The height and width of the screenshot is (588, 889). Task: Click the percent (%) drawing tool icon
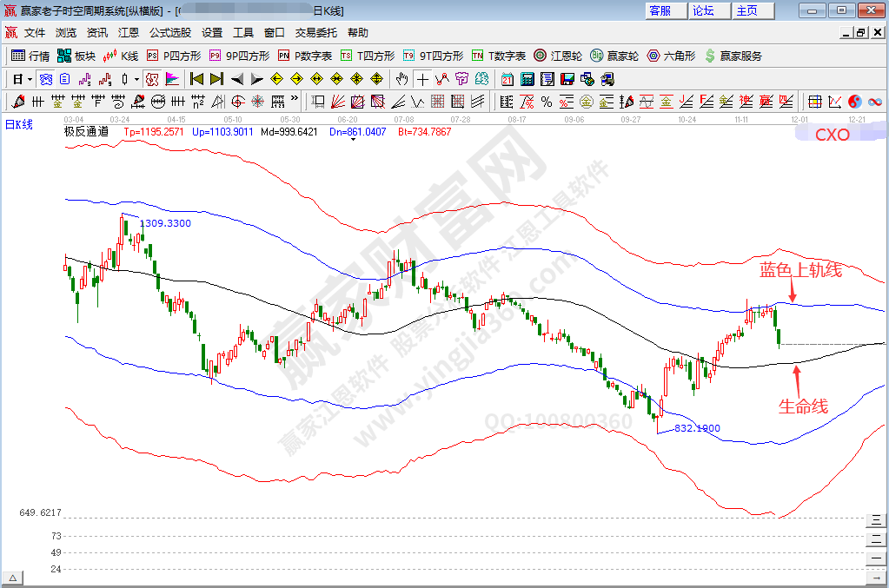coord(546,102)
